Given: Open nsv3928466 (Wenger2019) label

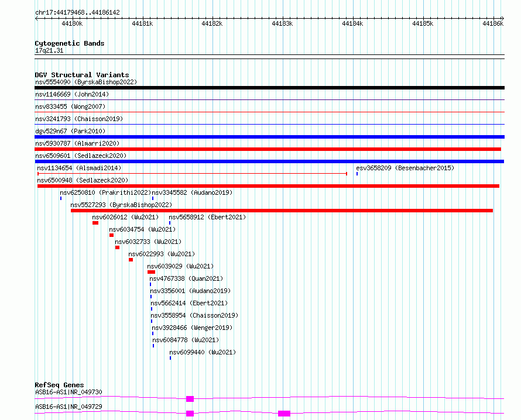Looking at the screenshot, I should (193, 328).
